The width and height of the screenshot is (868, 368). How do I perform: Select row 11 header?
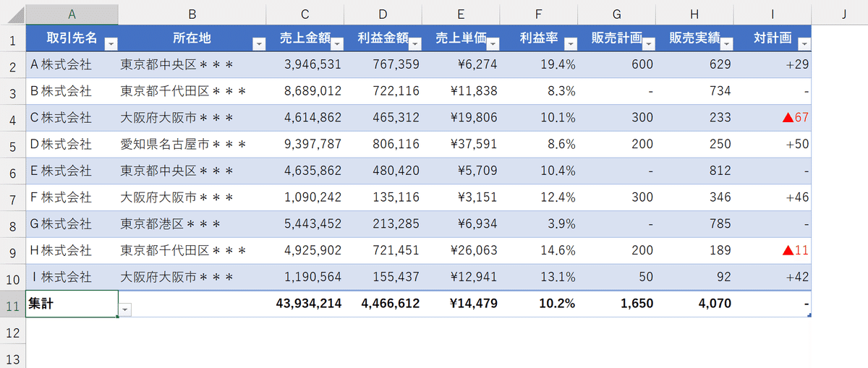pos(12,304)
